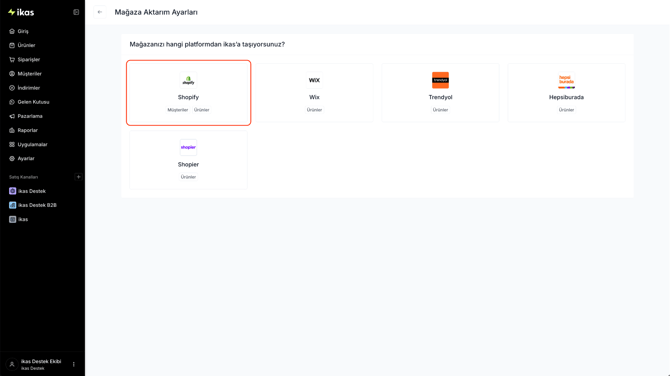This screenshot has height=376, width=670.
Task: Click the Mağaza Aktarım Ayarları page title
Action: click(156, 12)
